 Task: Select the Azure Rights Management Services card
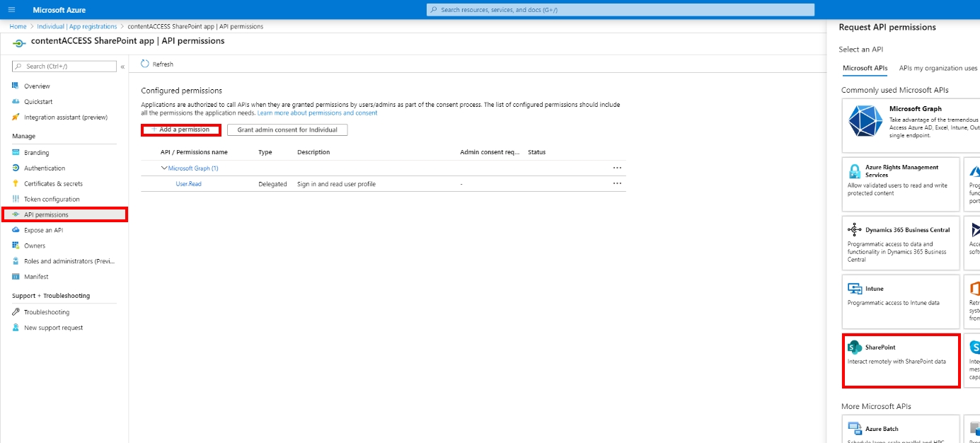coord(901,185)
